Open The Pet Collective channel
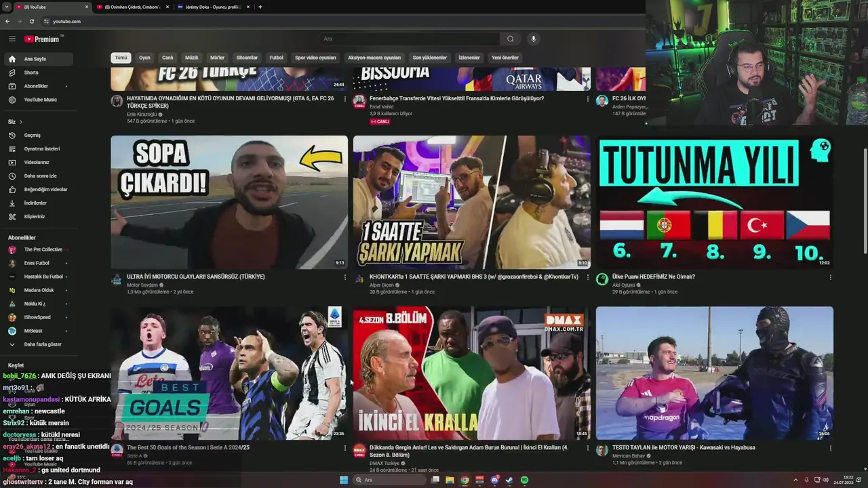 tap(38, 249)
